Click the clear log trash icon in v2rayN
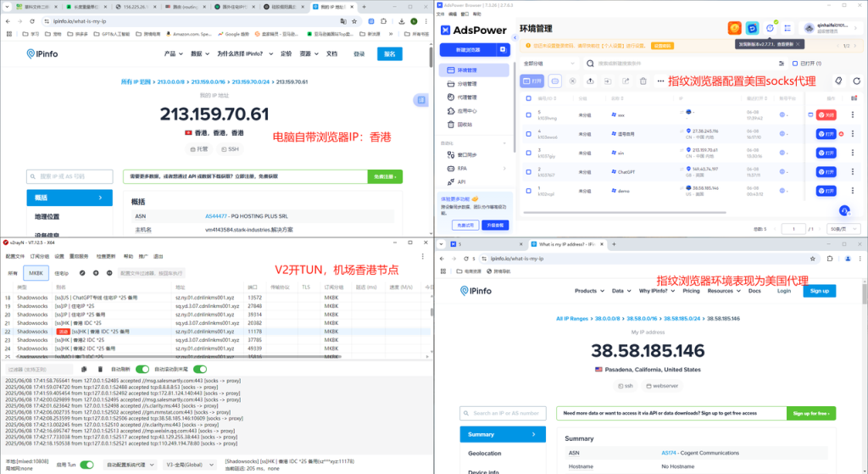This screenshot has height=474, width=868. (x=100, y=370)
